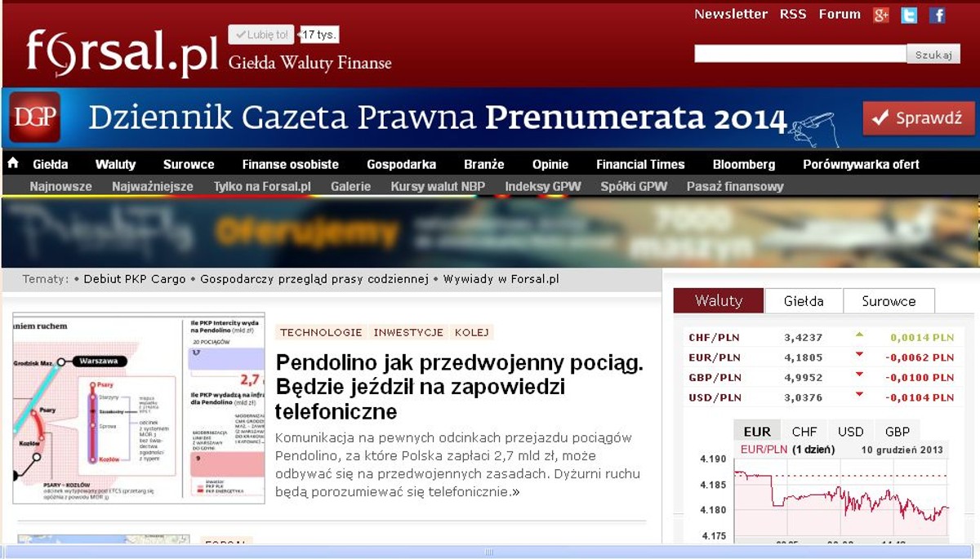Open the Twitter social icon
This screenshot has width=980, height=559.
909,15
